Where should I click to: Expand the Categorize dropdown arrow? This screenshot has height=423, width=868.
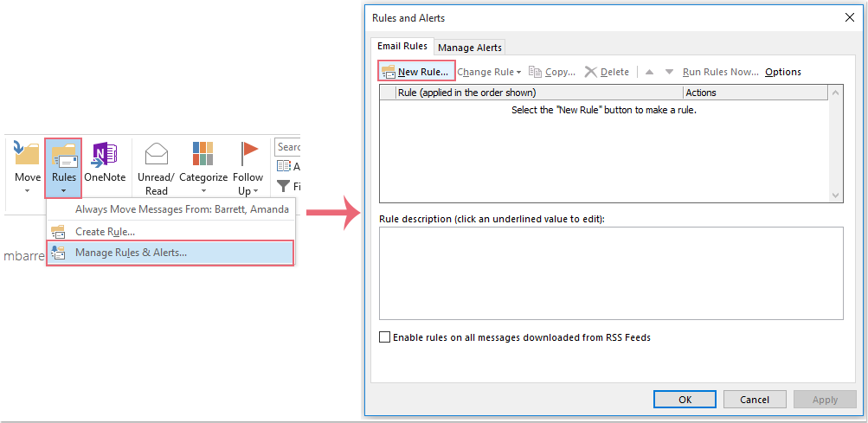tap(203, 191)
